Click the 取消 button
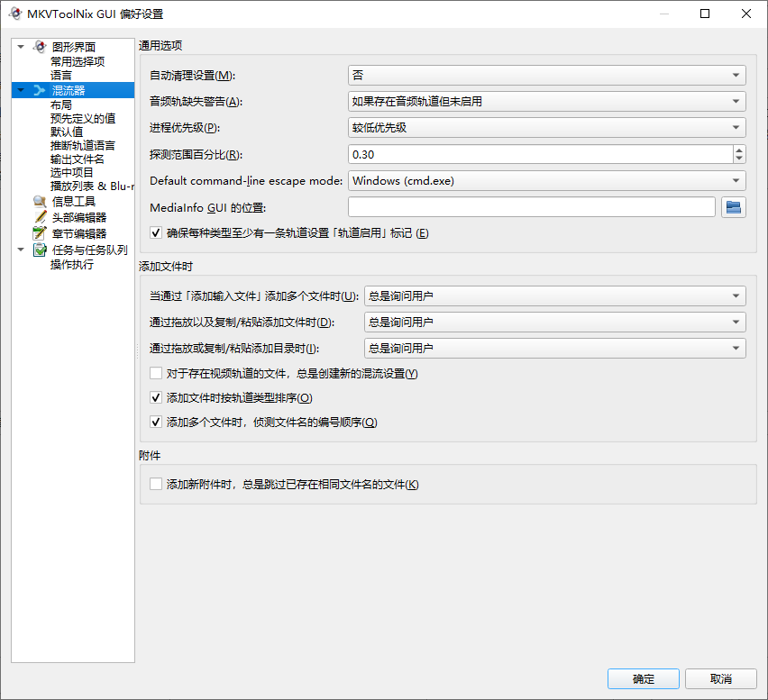The image size is (768, 700). pos(720,679)
